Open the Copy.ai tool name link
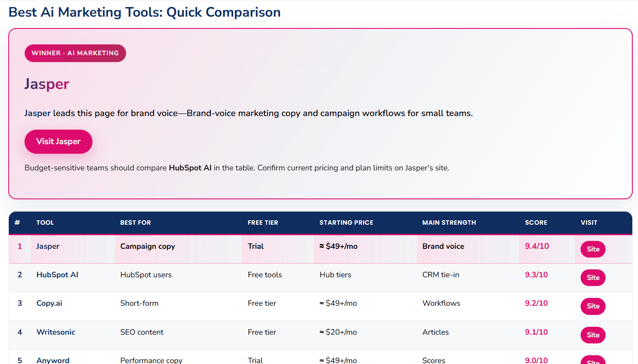Viewport: 638px width, 364px height. coord(49,303)
